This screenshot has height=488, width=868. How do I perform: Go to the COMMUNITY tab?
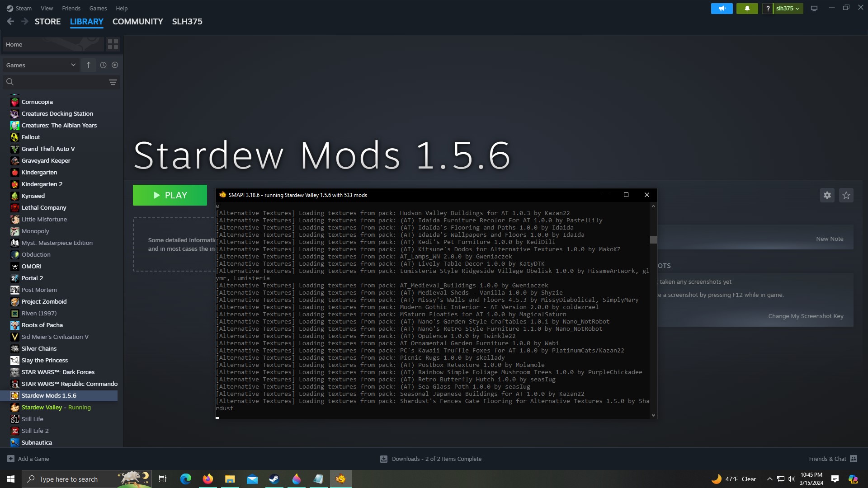click(137, 21)
